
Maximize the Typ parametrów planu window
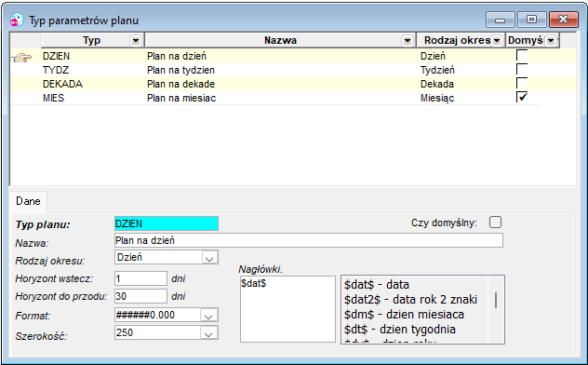point(531,20)
